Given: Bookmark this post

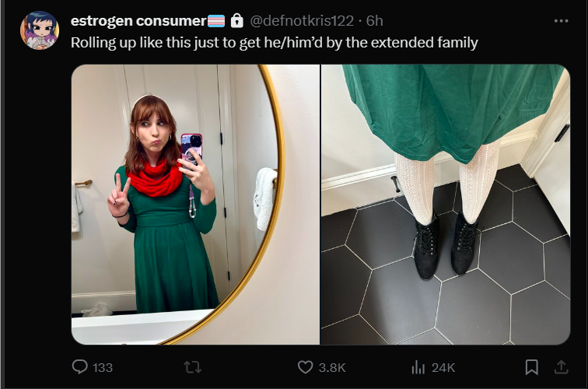Looking at the screenshot, I should coord(531,367).
